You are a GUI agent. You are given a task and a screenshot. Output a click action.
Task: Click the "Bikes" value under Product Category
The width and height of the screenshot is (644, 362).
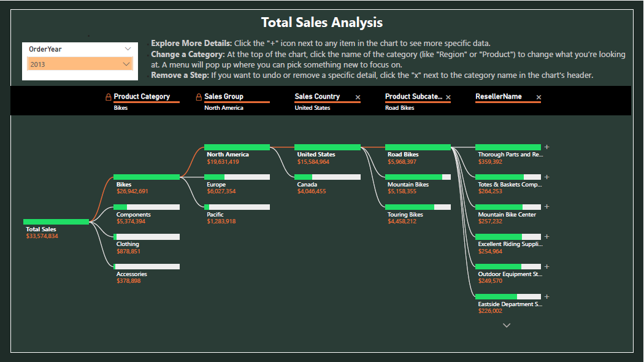121,107
